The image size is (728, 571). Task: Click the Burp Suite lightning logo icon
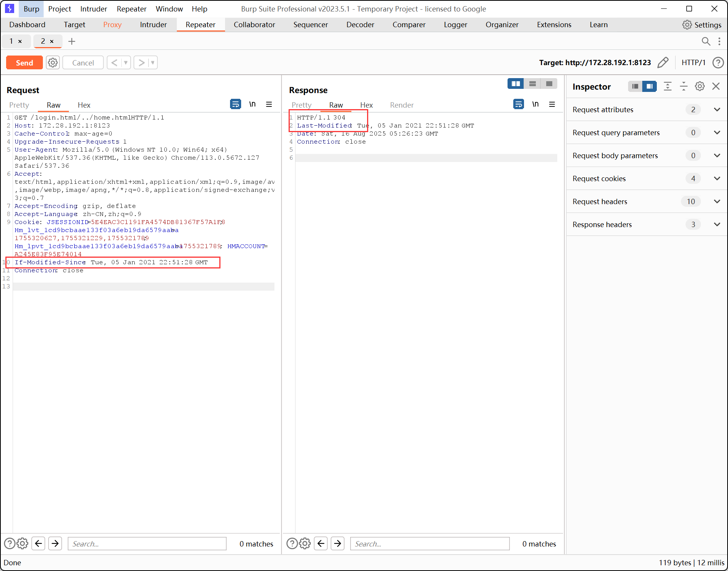[x=10, y=8]
